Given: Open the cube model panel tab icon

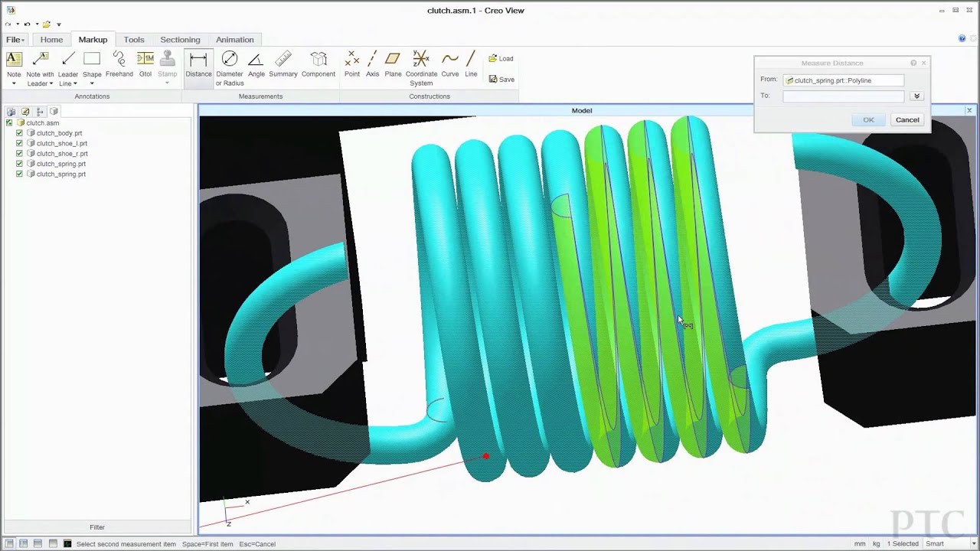Looking at the screenshot, I should (x=54, y=112).
